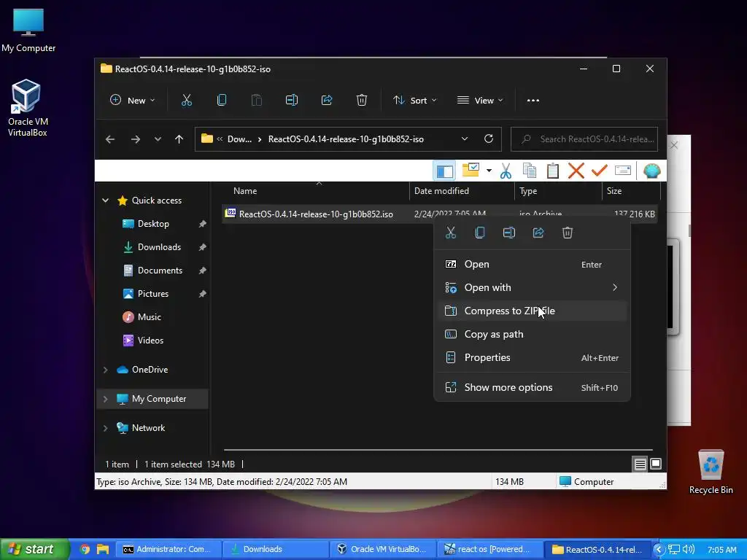
Task: Click the blue shell globe icon in the classic toolbar
Action: (651, 171)
